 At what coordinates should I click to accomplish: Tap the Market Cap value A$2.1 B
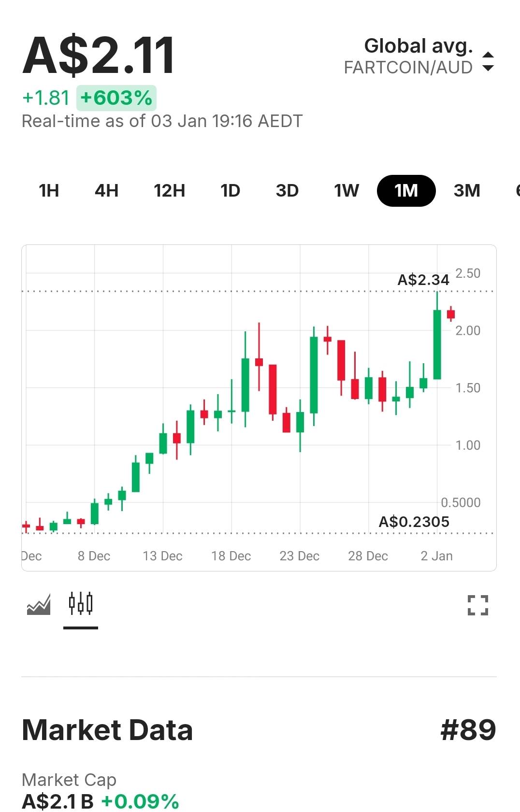pos(58,801)
